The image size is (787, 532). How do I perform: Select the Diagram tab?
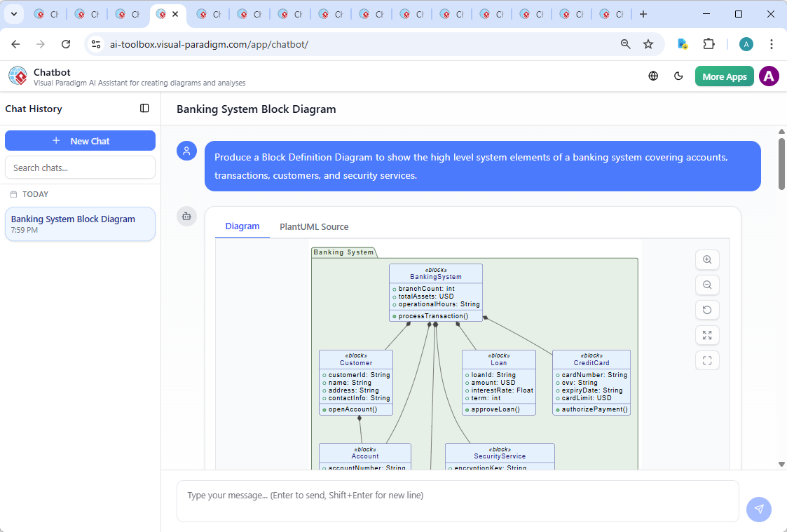(x=242, y=226)
